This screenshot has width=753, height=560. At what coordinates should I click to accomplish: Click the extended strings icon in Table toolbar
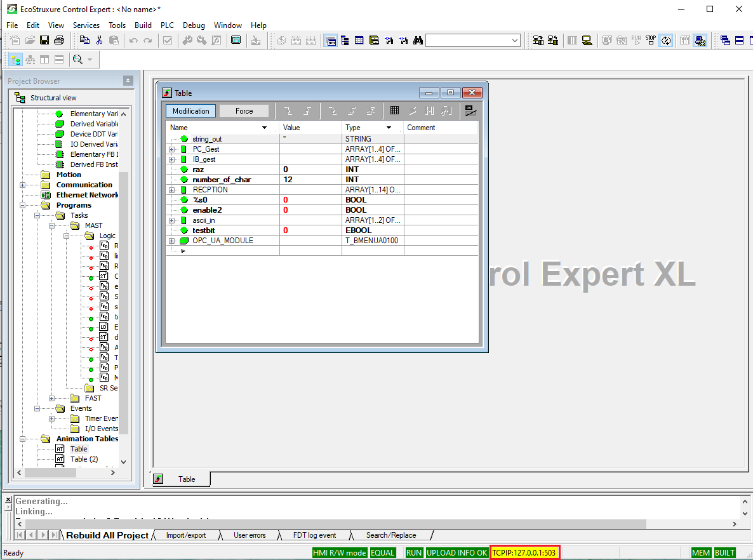[470, 110]
